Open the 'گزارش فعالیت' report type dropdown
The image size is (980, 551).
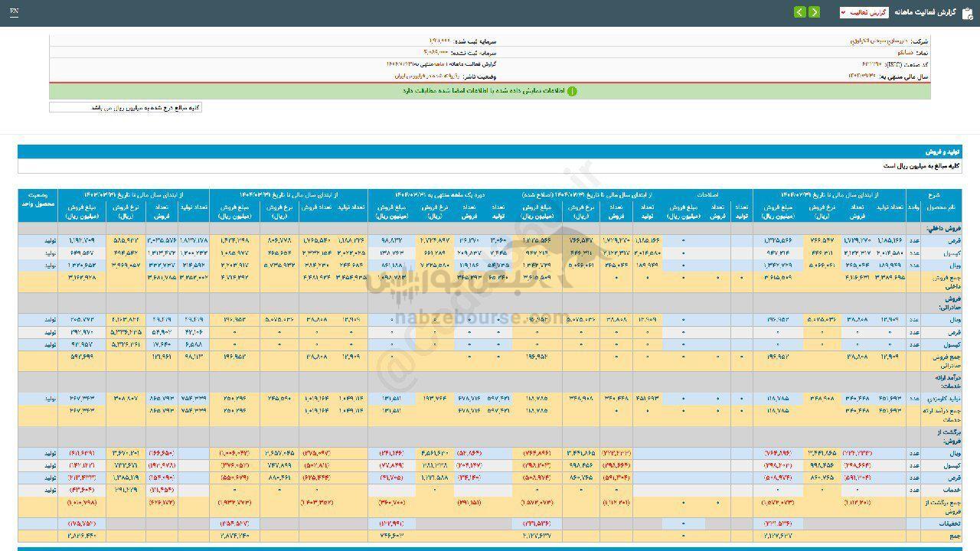tap(864, 12)
